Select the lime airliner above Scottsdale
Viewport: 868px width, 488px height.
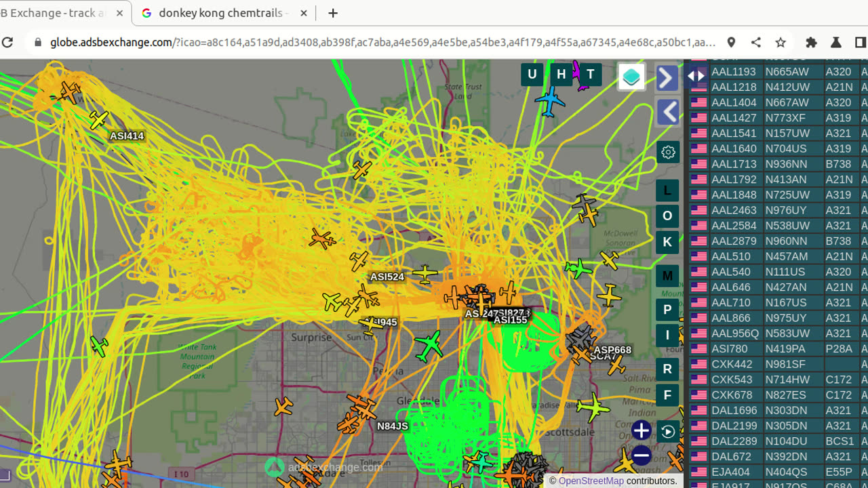pyautogui.click(x=593, y=407)
